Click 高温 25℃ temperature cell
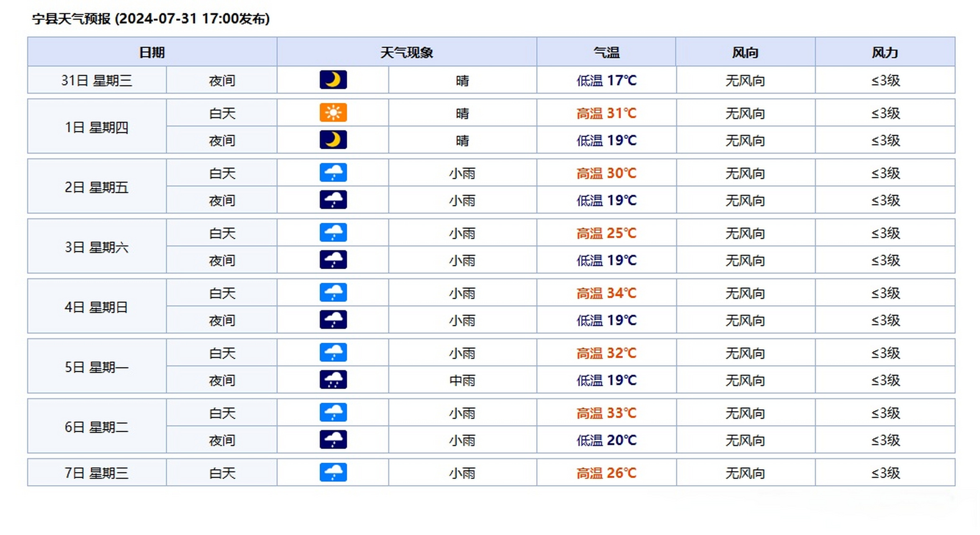The image size is (980, 535). (606, 233)
